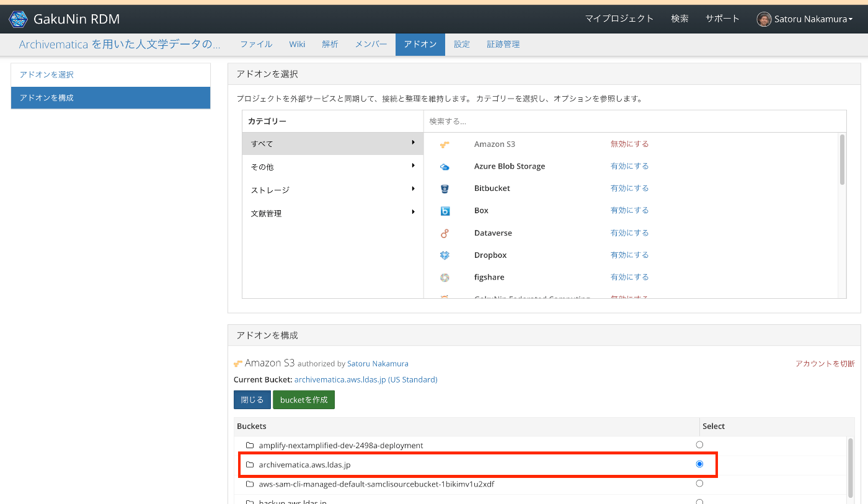Select the archivematica.aws.ldas.jp radio button
The width and height of the screenshot is (868, 504).
pos(699,464)
